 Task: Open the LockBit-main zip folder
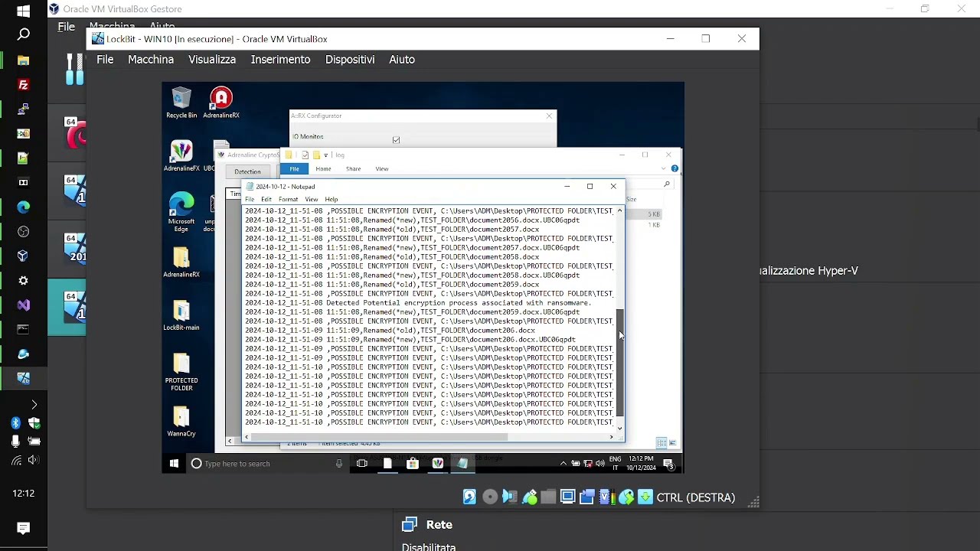tap(181, 315)
